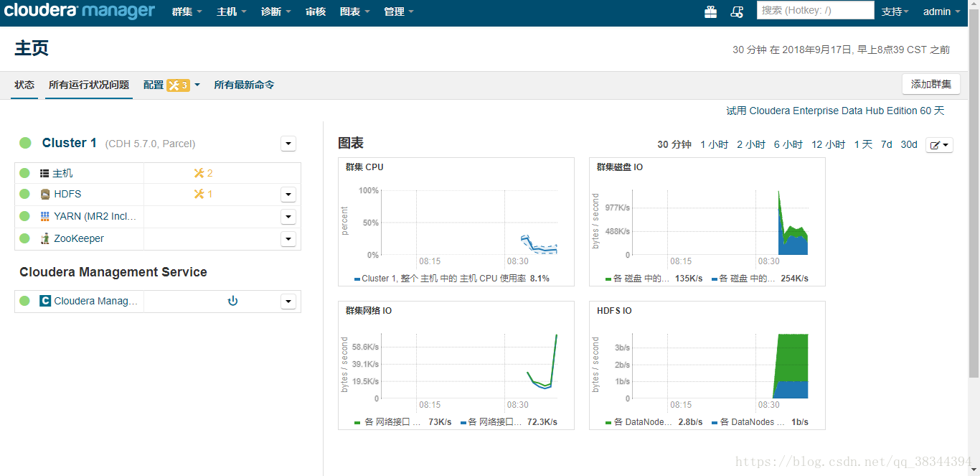Image resolution: width=980 pixels, height=476 pixels.
Task: Click the time range text at top right
Action: pos(841,50)
